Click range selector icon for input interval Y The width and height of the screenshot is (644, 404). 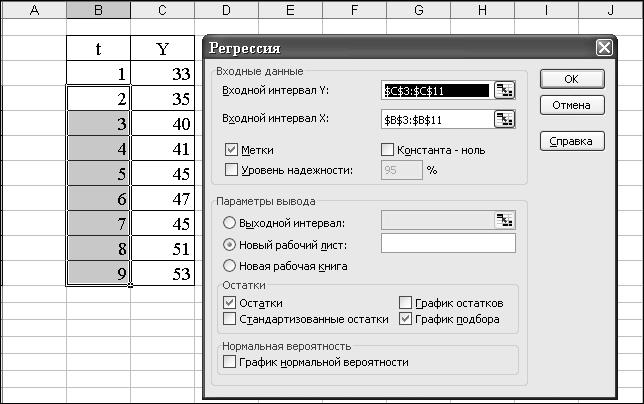pyautogui.click(x=504, y=90)
